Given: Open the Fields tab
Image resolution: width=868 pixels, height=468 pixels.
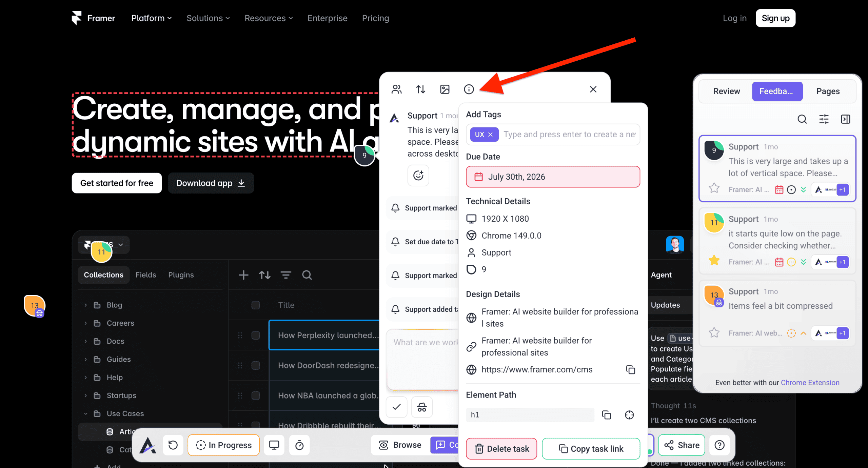Looking at the screenshot, I should 146,275.
